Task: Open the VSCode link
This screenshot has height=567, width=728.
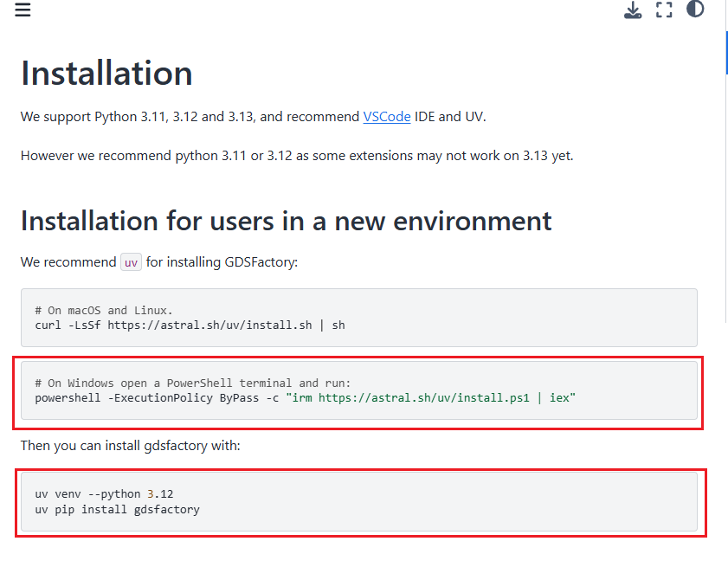Action: [x=387, y=116]
